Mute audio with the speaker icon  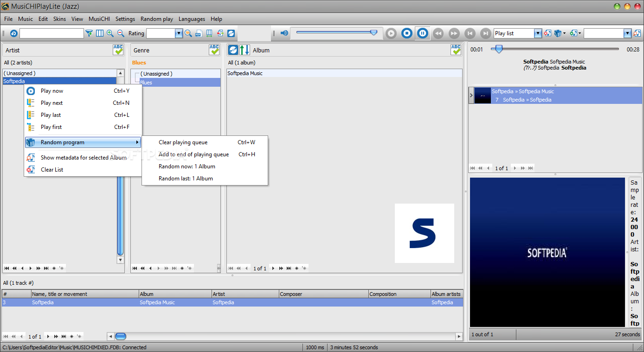[284, 33]
